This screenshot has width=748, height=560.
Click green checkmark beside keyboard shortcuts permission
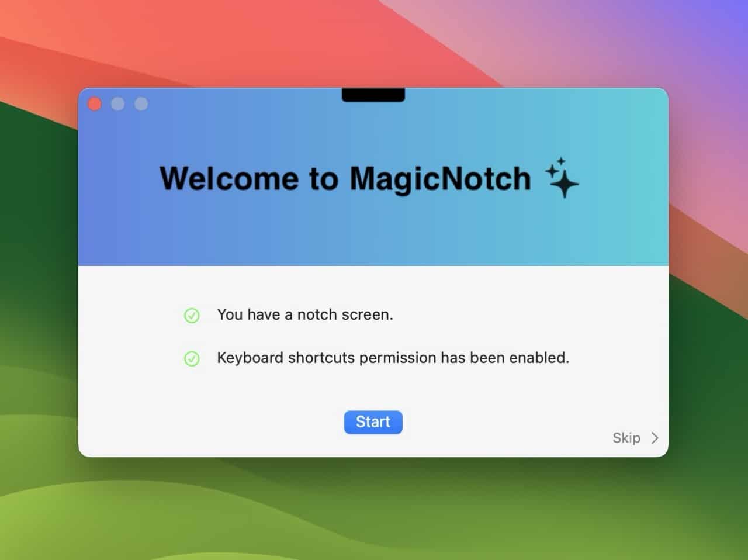(192, 358)
